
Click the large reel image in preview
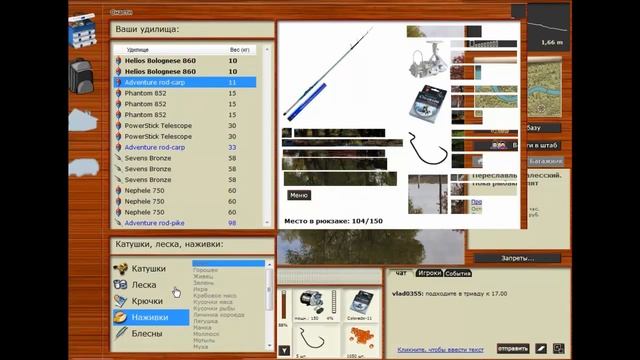pyautogui.click(x=428, y=60)
